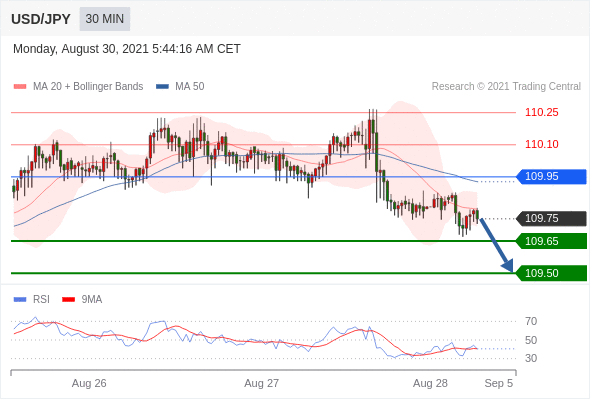Click the RSI legend label
The height and width of the screenshot is (400, 590).
41,300
